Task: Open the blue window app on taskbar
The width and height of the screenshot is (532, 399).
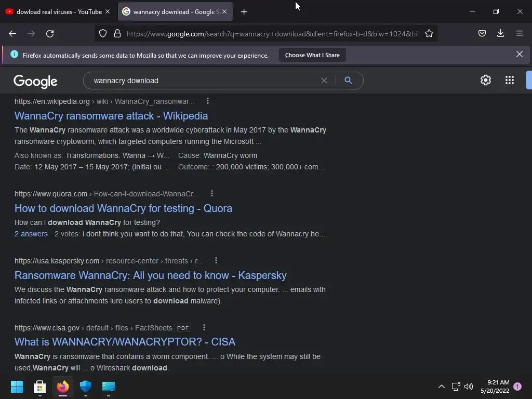Action: [x=109, y=387]
